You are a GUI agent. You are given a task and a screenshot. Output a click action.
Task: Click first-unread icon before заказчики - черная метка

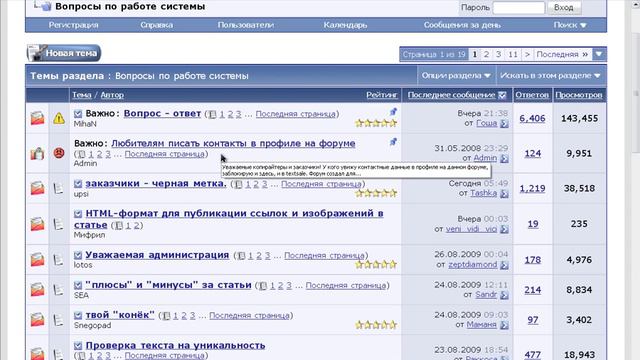pos(78,184)
